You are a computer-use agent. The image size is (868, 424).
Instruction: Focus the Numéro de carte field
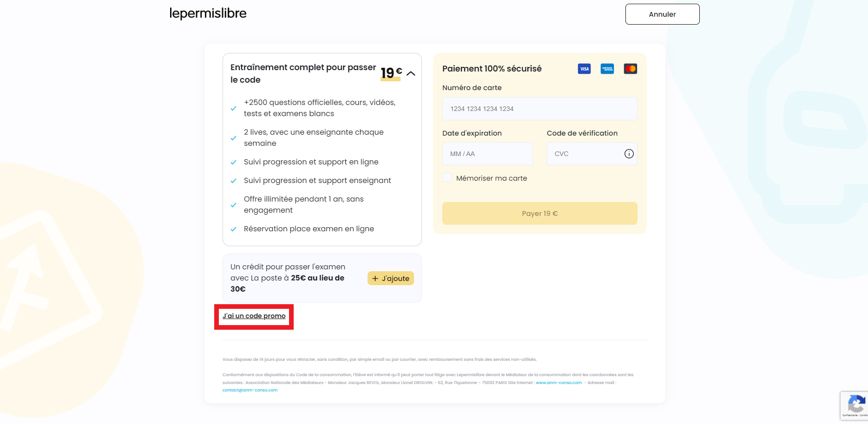(x=540, y=109)
